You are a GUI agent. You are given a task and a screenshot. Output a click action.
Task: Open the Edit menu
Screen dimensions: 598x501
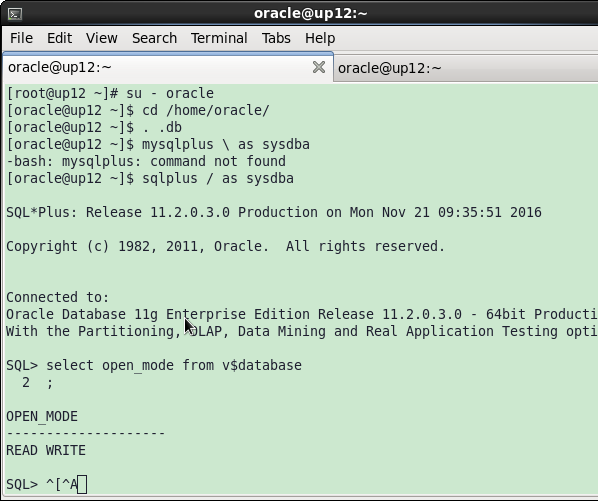(59, 38)
